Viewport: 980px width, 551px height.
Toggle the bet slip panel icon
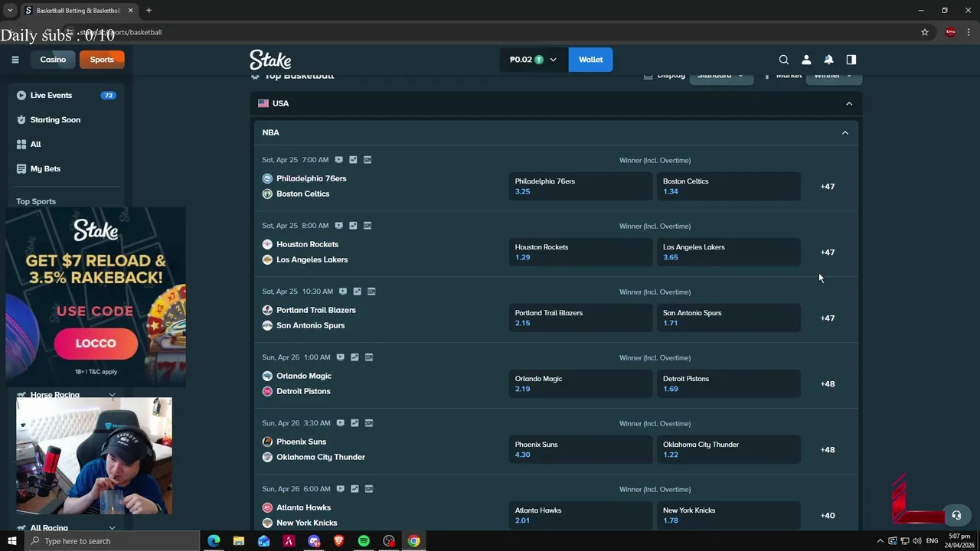click(851, 60)
